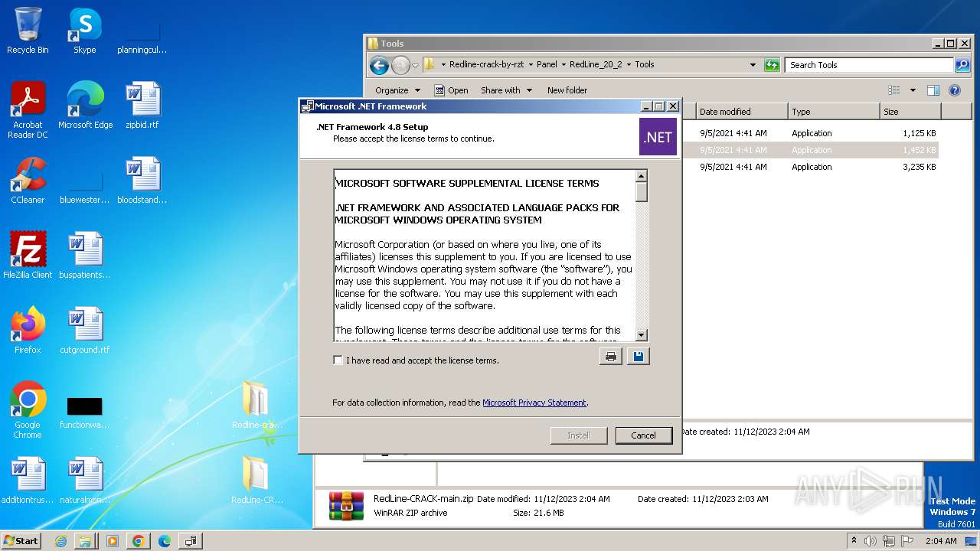Create a New folder in Tools
This screenshot has width=980, height=551.
[x=567, y=90]
